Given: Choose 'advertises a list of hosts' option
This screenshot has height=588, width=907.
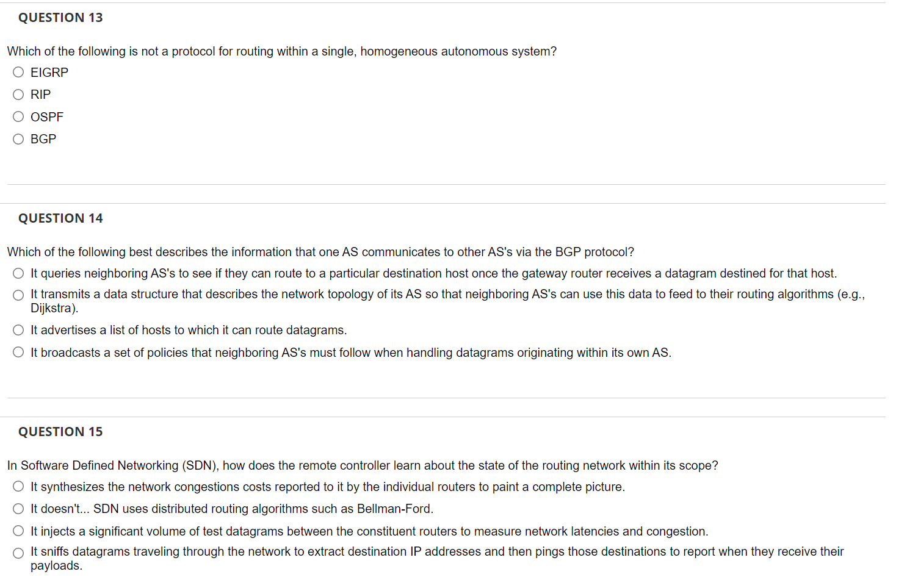Looking at the screenshot, I should (x=18, y=329).
